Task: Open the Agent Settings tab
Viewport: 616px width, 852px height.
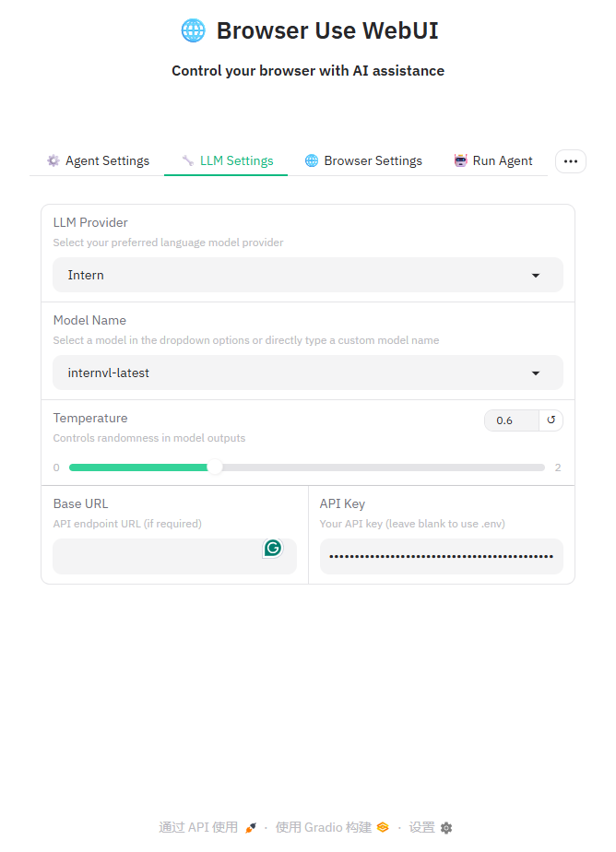Action: pos(98,160)
